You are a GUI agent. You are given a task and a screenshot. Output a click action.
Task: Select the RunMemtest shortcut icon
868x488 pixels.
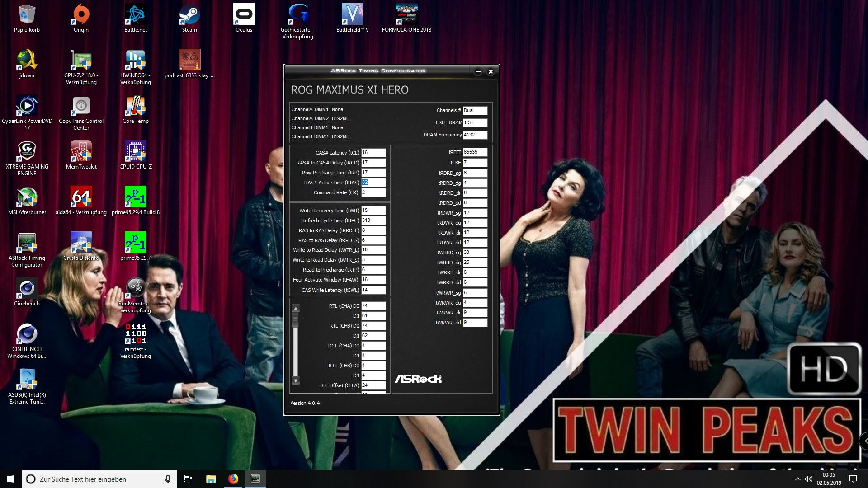136,296
